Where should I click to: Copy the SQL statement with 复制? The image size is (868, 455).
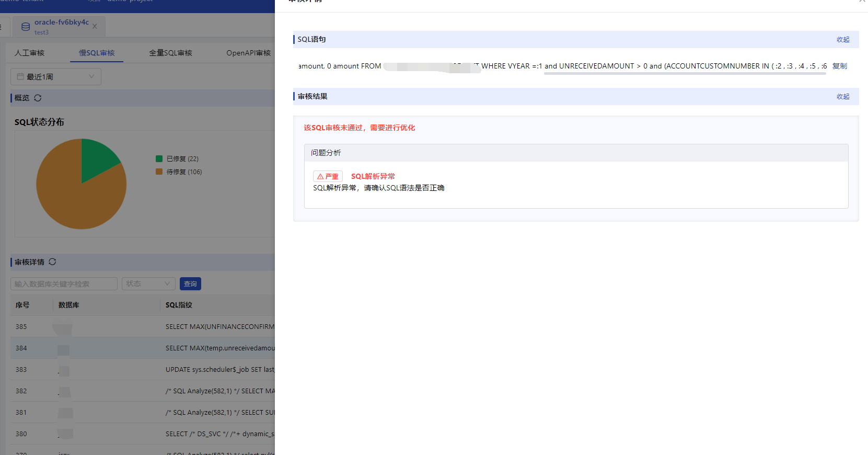[840, 66]
